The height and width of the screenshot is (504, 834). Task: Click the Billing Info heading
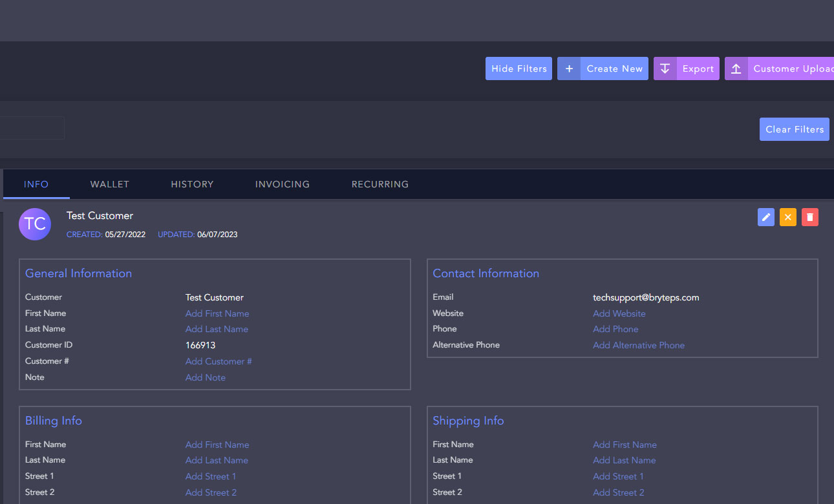click(x=54, y=421)
